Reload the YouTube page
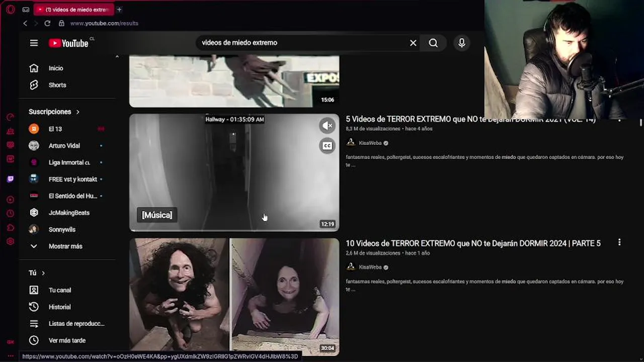644x362 pixels. pyautogui.click(x=47, y=23)
